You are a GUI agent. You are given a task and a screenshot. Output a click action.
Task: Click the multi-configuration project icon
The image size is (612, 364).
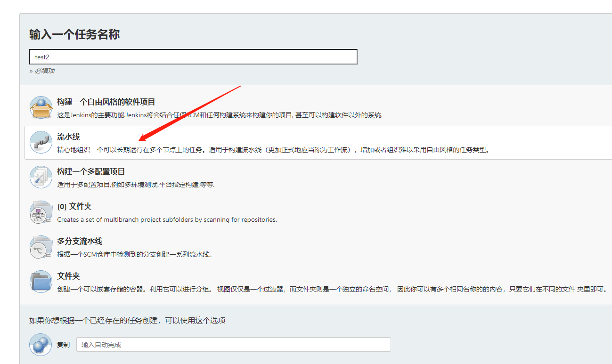[41, 177]
